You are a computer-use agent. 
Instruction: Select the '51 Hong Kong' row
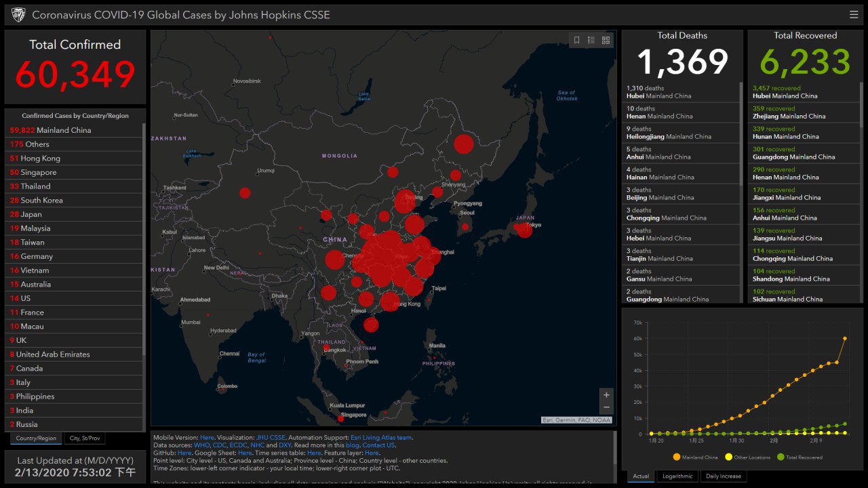pyautogui.click(x=75, y=159)
